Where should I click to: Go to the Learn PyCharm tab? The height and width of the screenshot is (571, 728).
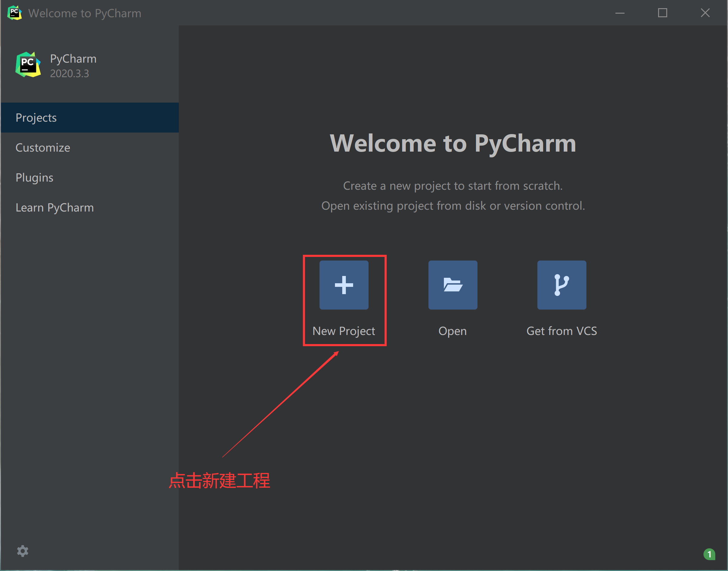[x=54, y=208]
